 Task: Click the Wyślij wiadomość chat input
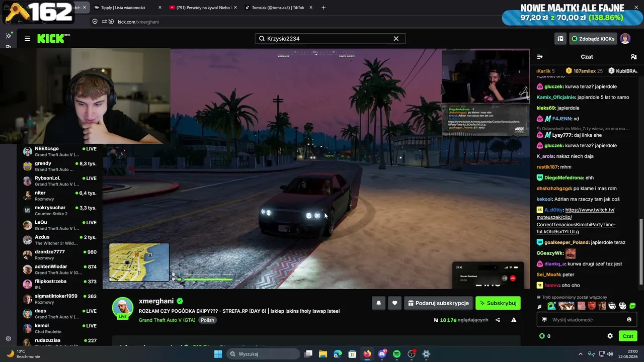(586, 320)
